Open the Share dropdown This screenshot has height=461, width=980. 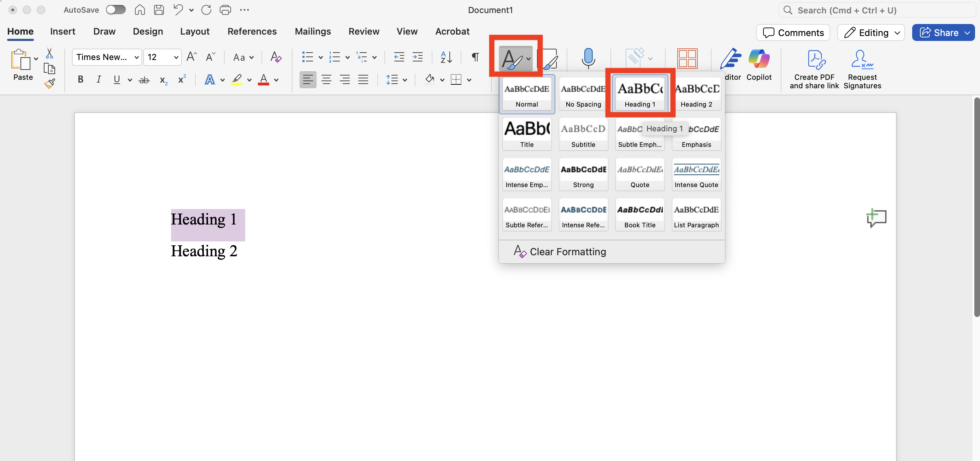coord(967,33)
